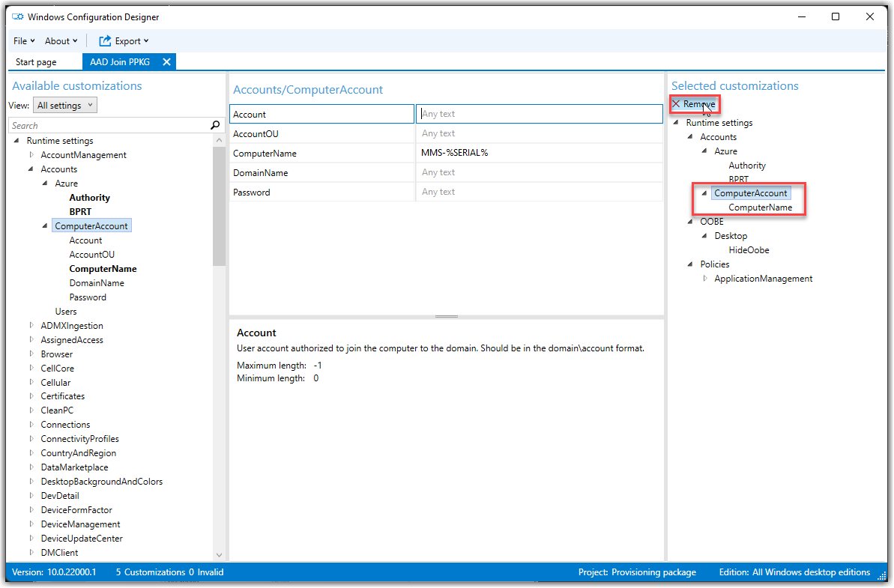Expand the DesktopBackgroundAndColors node

(x=31, y=482)
